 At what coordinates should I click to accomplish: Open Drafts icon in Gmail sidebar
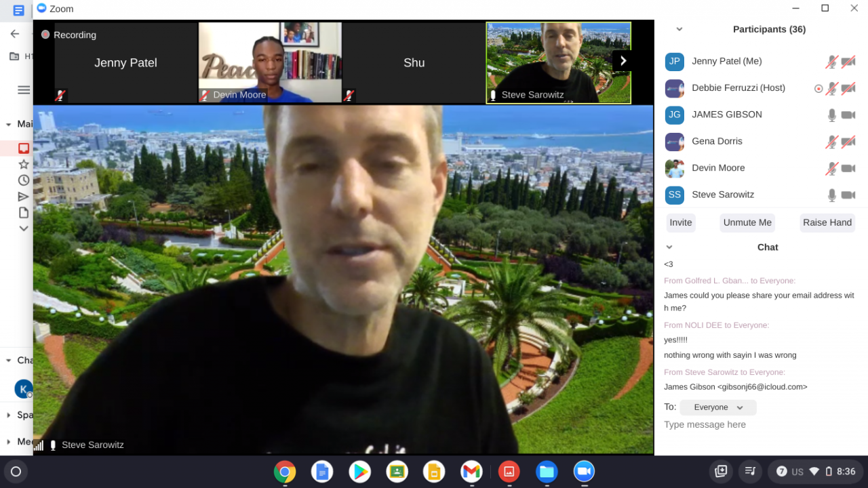click(x=24, y=213)
